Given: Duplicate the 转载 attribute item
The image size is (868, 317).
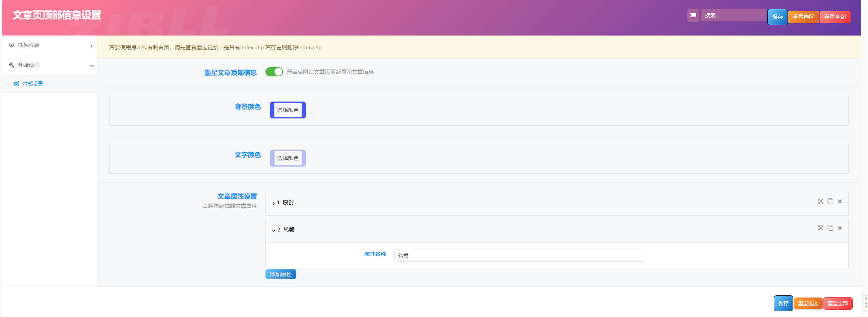Looking at the screenshot, I should click(x=830, y=228).
